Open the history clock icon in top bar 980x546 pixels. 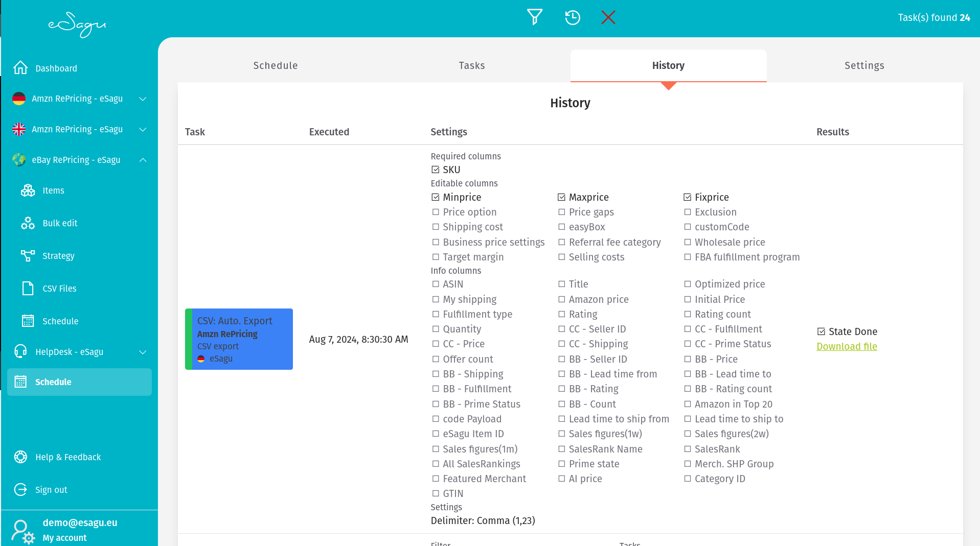pyautogui.click(x=572, y=17)
